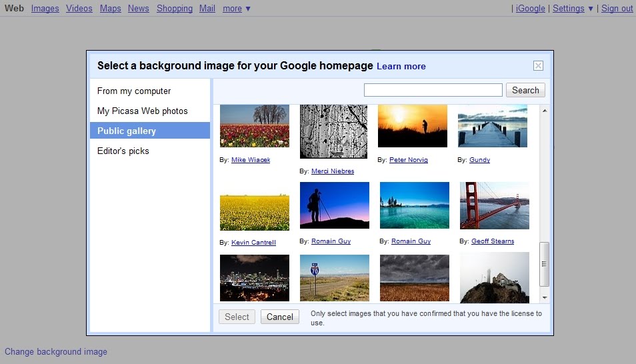This screenshot has height=364, width=636.
Task: Open Geoff Stearns author link
Action: coord(493,241)
